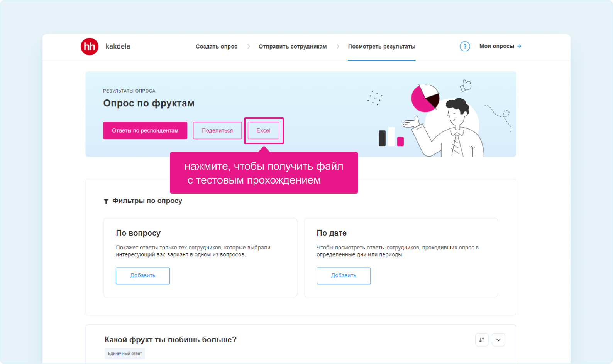Click the thumbs-up illustration icon

pos(466,85)
